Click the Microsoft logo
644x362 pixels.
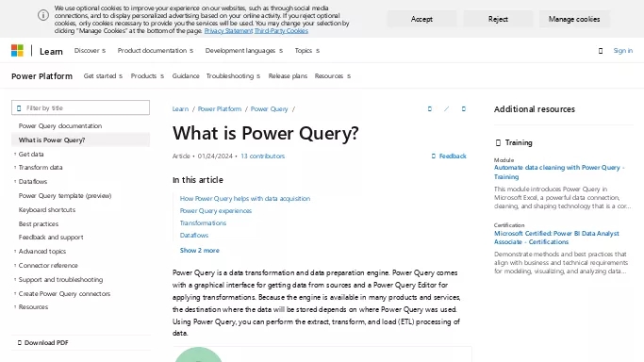(x=17, y=51)
